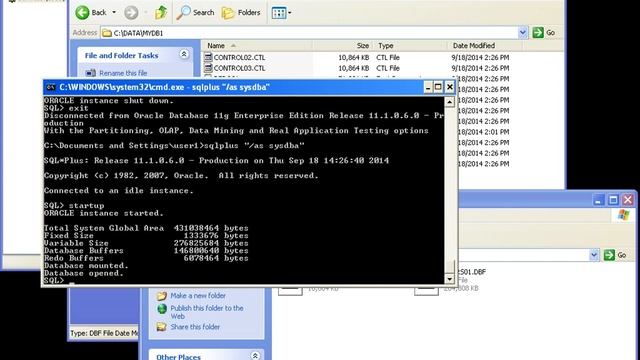Minimize the lower Explorer window

598,200
